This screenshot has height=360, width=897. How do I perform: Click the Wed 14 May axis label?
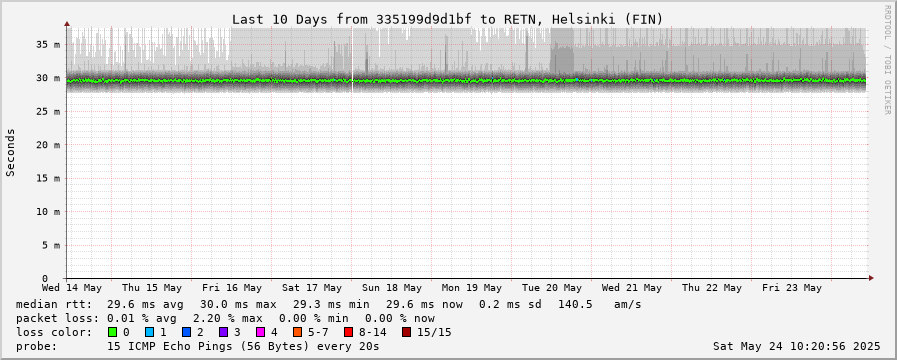(x=72, y=288)
